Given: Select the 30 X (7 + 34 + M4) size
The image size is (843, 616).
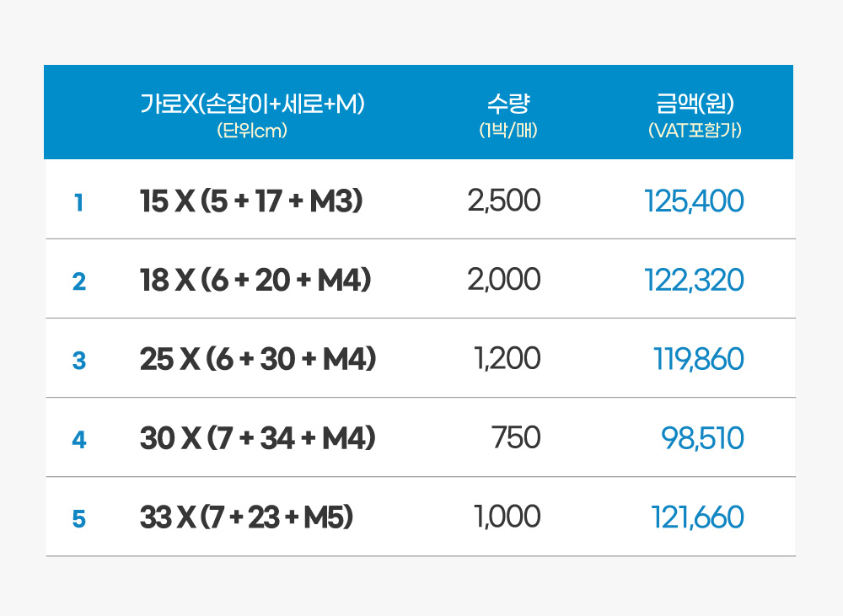Looking at the screenshot, I should pos(257,439).
